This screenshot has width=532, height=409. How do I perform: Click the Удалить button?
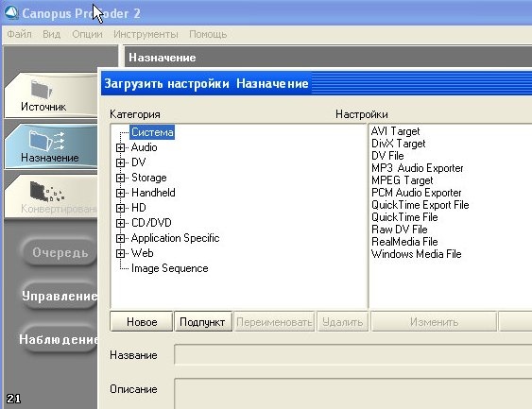(x=343, y=321)
